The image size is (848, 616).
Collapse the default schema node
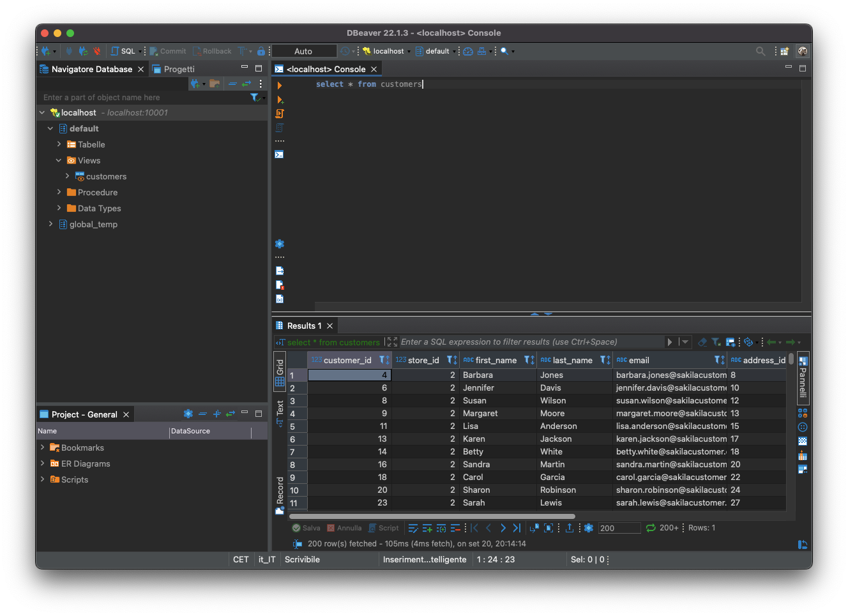(x=50, y=128)
